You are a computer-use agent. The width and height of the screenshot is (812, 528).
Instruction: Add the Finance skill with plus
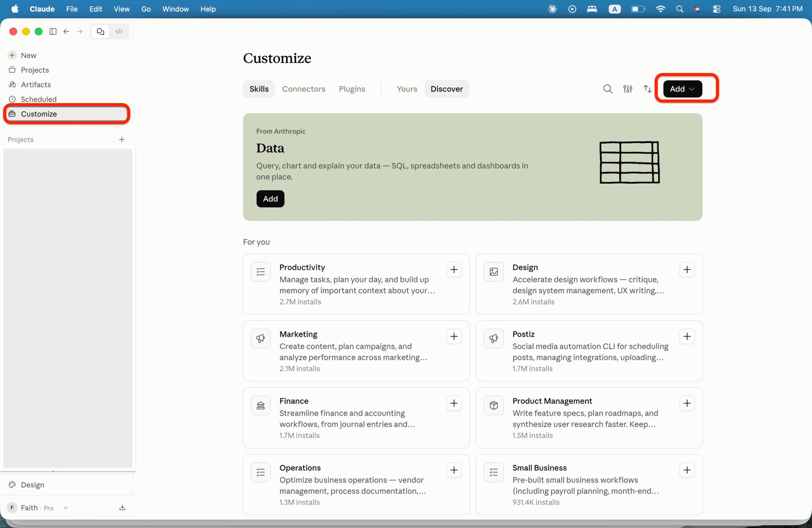pyautogui.click(x=454, y=403)
